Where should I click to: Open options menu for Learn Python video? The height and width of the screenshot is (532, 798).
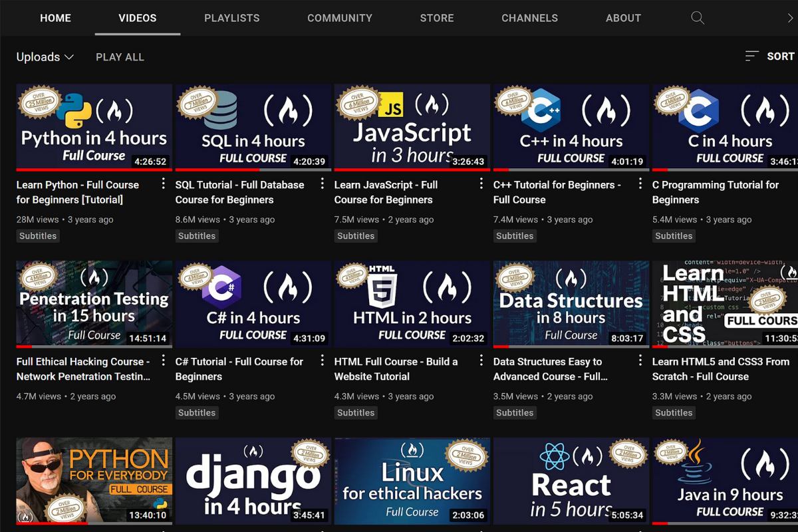tap(164, 184)
